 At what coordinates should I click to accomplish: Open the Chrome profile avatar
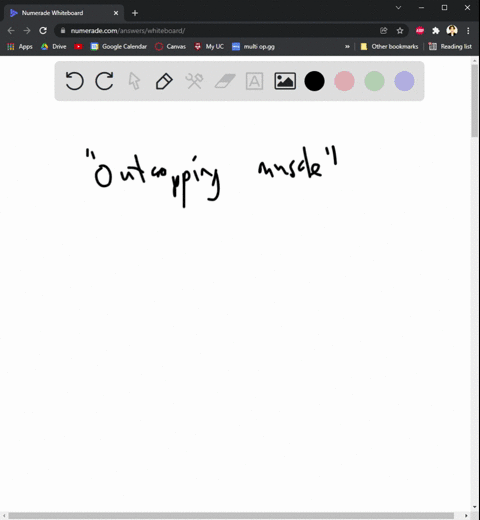452,31
